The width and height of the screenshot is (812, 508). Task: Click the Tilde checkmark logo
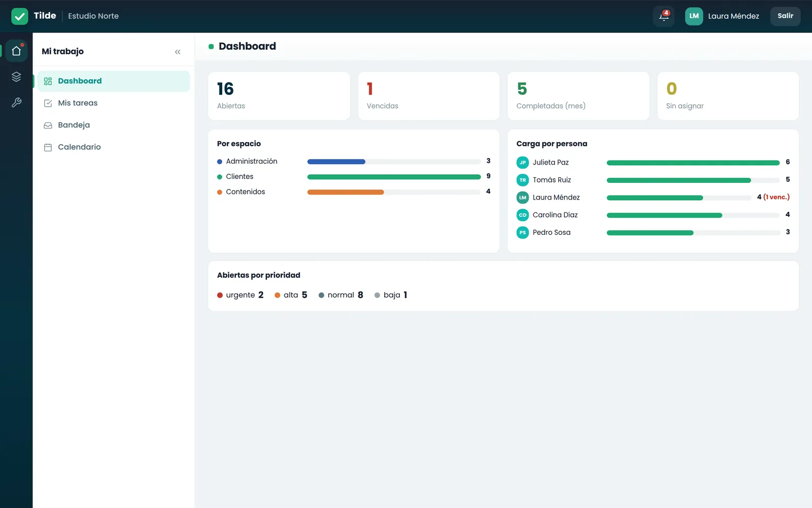coord(19,16)
